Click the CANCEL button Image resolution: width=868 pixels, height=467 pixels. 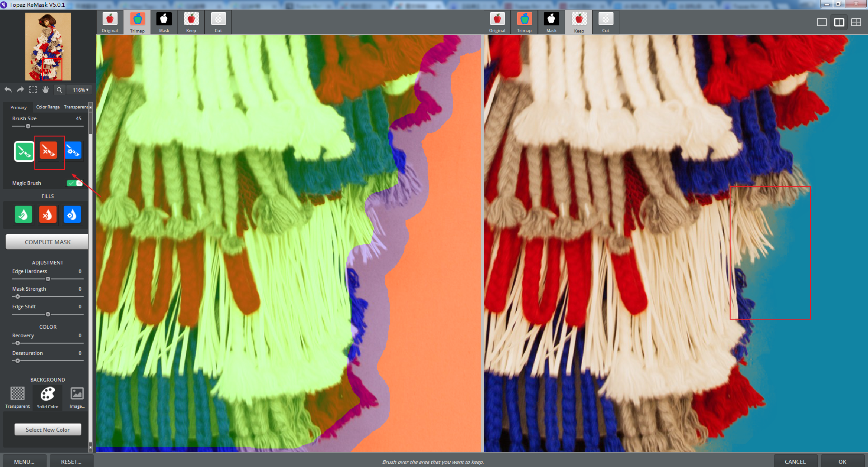[795, 461]
